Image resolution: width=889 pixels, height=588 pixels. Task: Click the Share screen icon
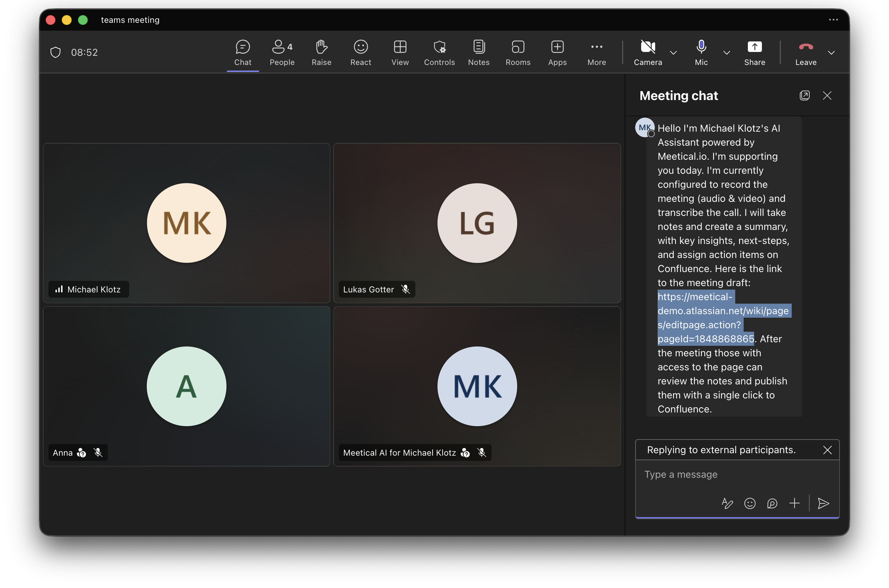(x=755, y=47)
